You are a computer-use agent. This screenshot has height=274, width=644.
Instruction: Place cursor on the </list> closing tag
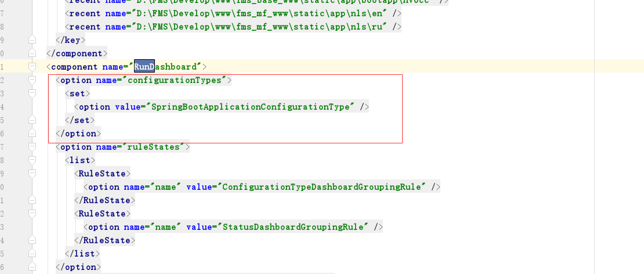(82, 254)
